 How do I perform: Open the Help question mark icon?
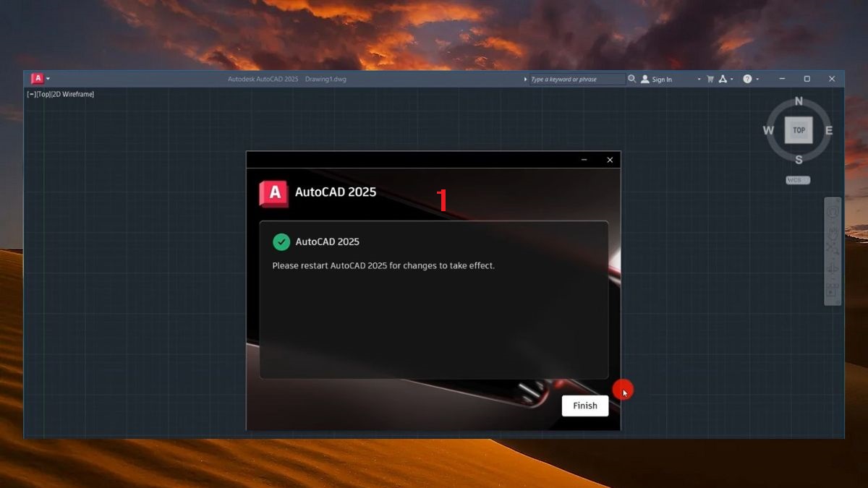click(x=747, y=79)
